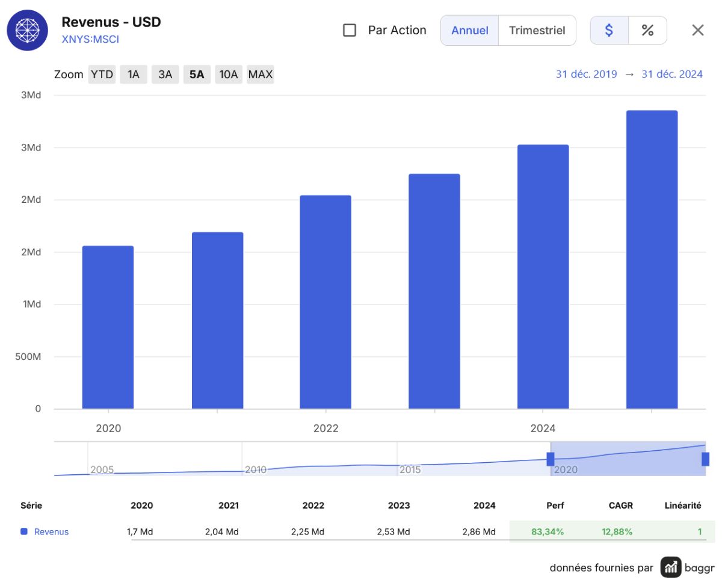Click the 2005 label in navigator
Image resolution: width=722 pixels, height=588 pixels.
102,469
